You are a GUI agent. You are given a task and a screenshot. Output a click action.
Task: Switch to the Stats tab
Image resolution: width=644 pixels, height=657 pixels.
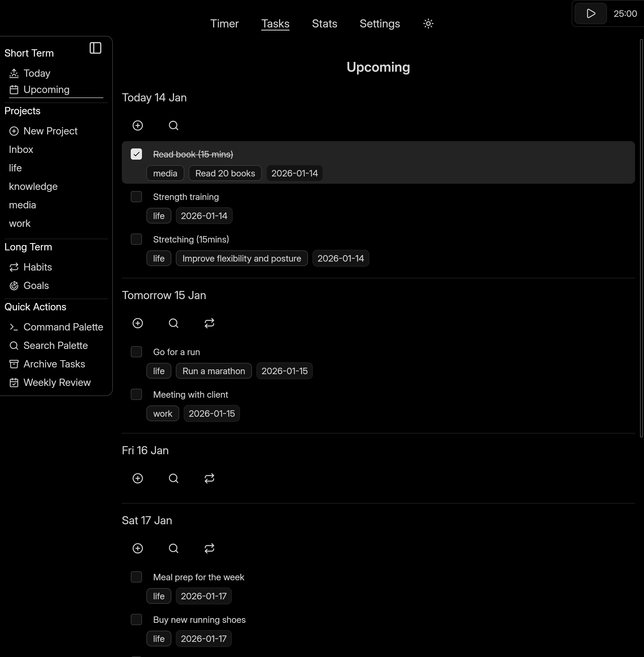coord(324,24)
